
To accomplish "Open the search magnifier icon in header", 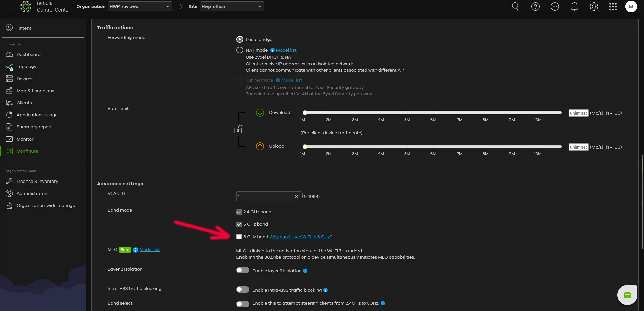I will click(515, 7).
